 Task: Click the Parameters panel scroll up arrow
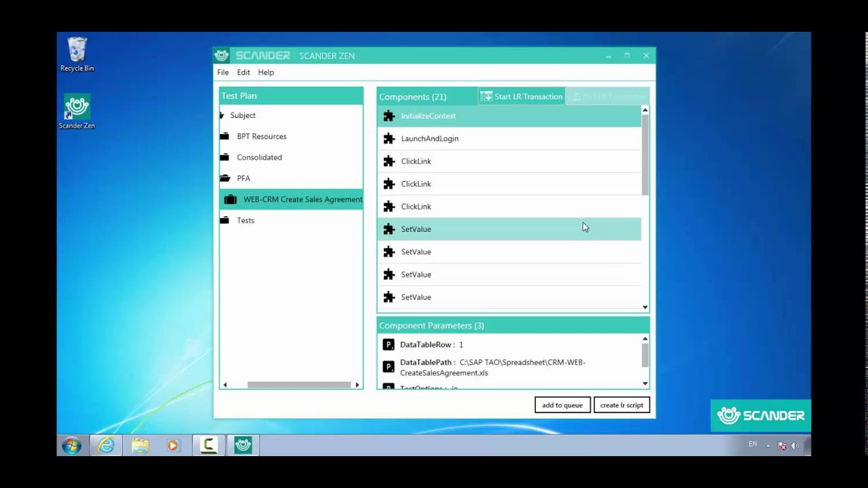[645, 339]
